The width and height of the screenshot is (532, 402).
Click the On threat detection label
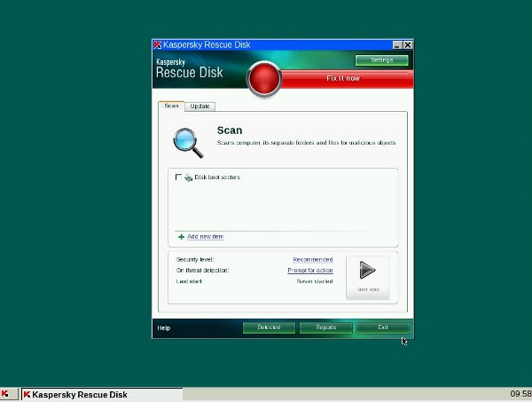point(202,271)
